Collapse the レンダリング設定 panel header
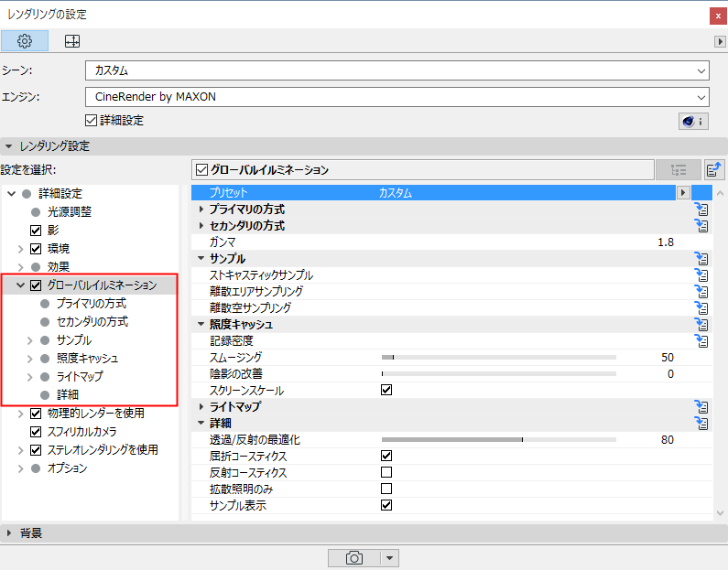The width and height of the screenshot is (728, 570). click(x=9, y=146)
